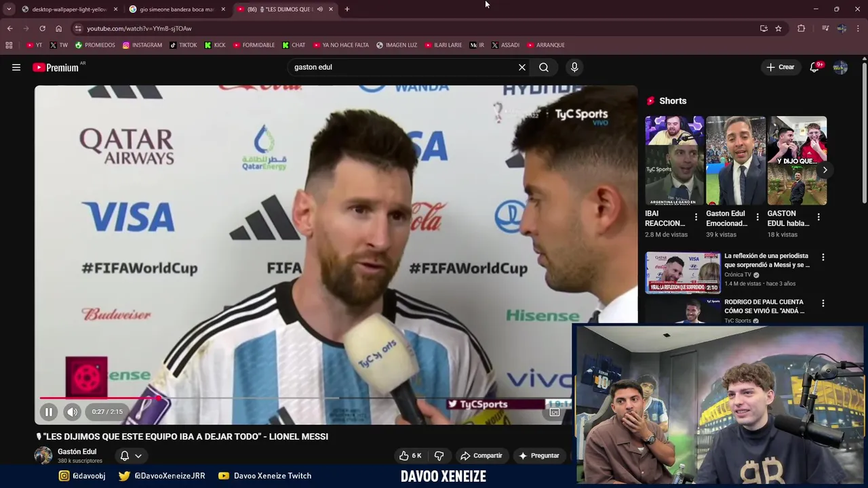Open the IBAI REACCION short thumbnail
The width and height of the screenshot is (868, 488).
pos(675,161)
